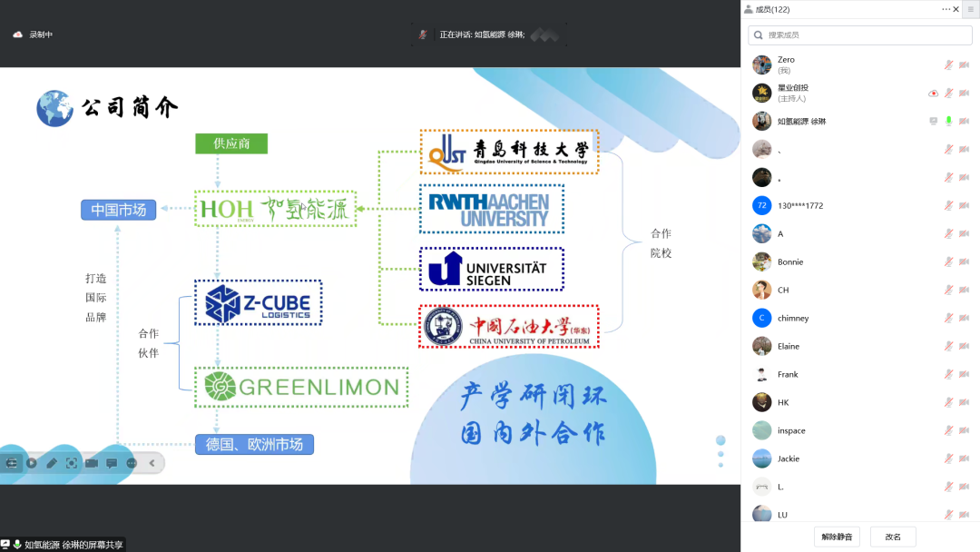Click the camera icon in slideshow toolbar
The width and height of the screenshot is (980, 552).
(92, 463)
